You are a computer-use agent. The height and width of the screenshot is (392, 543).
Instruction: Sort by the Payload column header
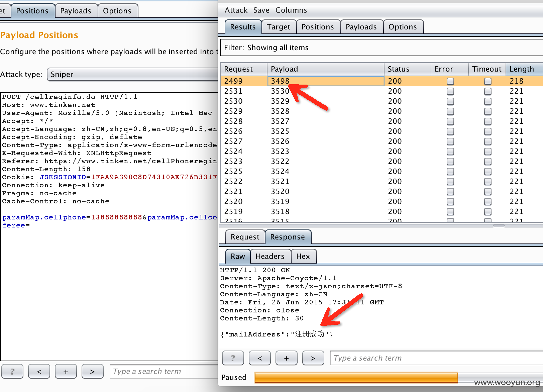[325, 69]
